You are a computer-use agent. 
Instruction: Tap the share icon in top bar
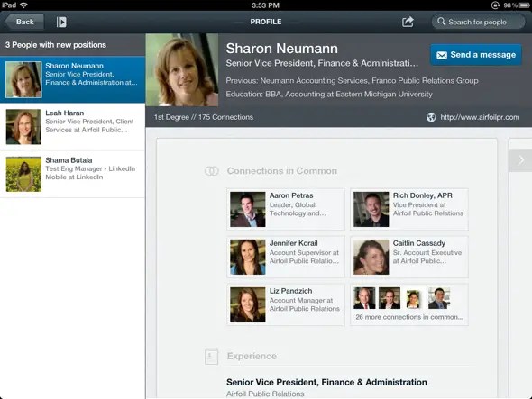click(408, 22)
